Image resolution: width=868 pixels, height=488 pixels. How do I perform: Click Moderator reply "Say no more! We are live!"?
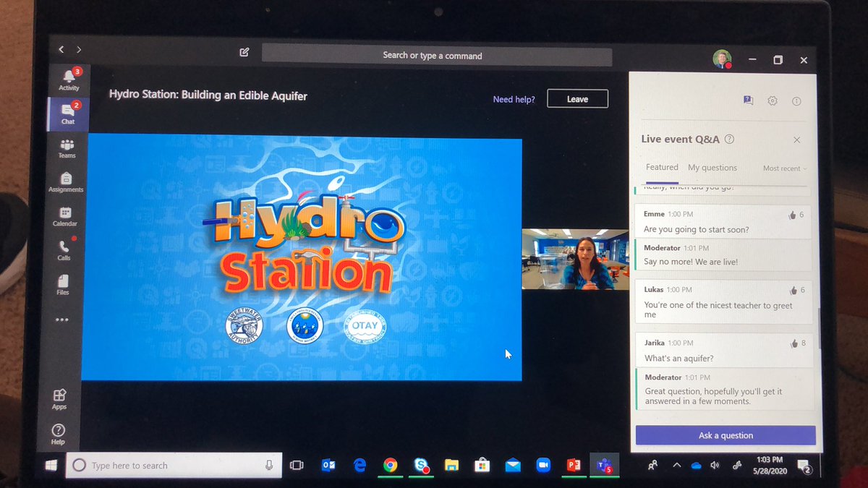pos(691,262)
